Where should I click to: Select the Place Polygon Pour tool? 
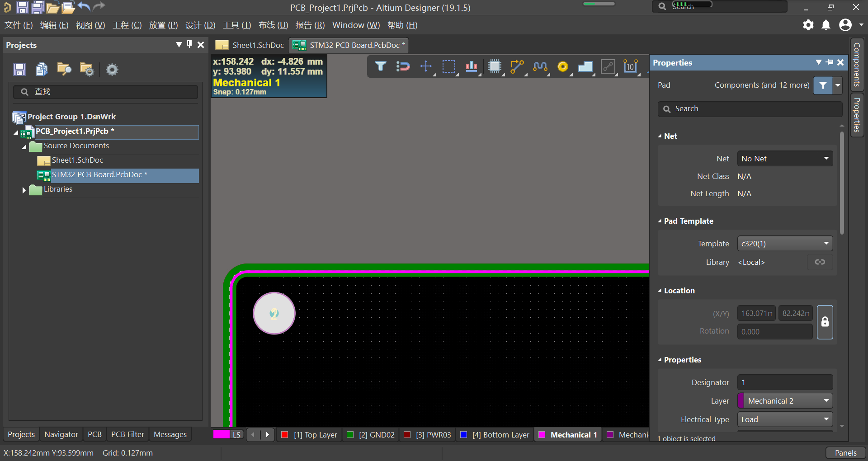(x=585, y=66)
